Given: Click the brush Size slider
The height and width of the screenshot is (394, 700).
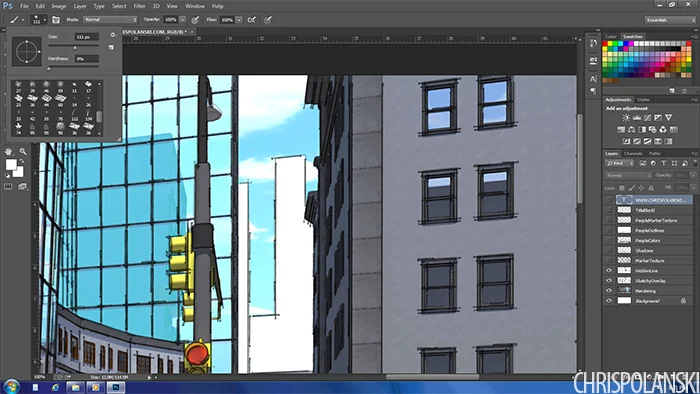Looking at the screenshot, I should 74,46.
